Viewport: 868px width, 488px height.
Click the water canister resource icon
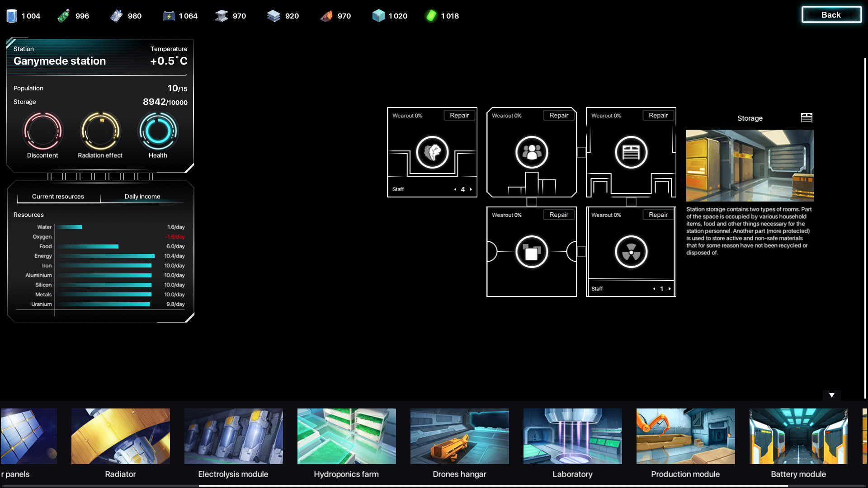11,15
